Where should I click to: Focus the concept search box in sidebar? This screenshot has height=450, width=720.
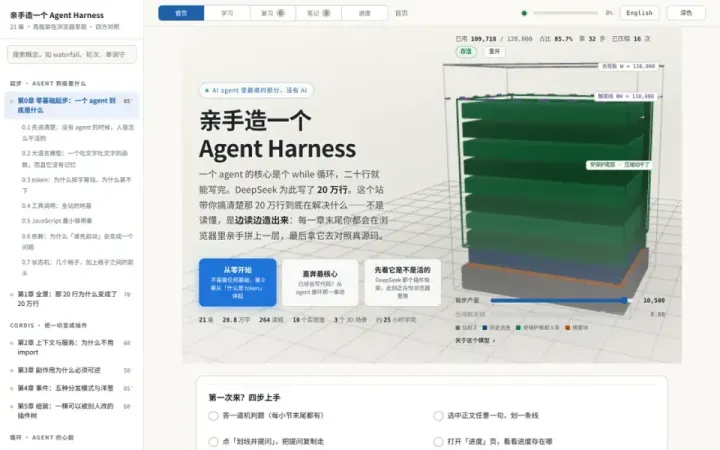pos(72,55)
